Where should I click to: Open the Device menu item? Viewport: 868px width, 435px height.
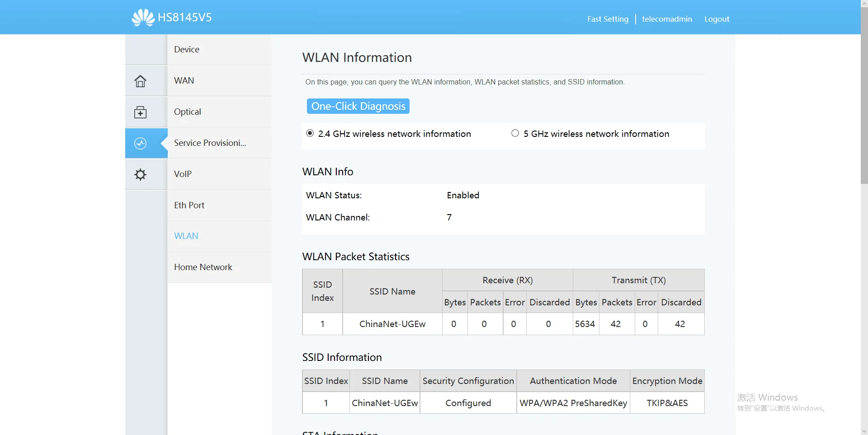coord(187,49)
